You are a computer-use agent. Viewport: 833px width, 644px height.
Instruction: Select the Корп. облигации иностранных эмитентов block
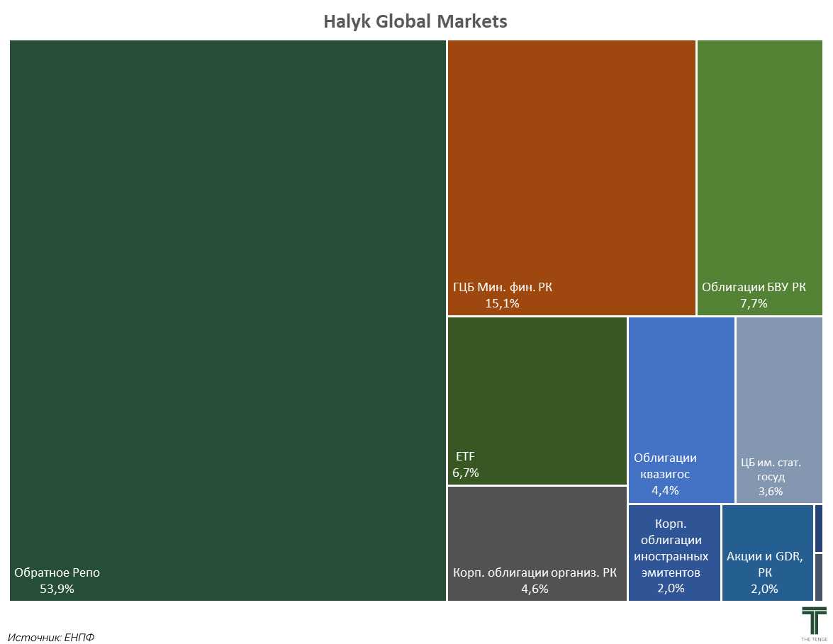click(x=673, y=553)
